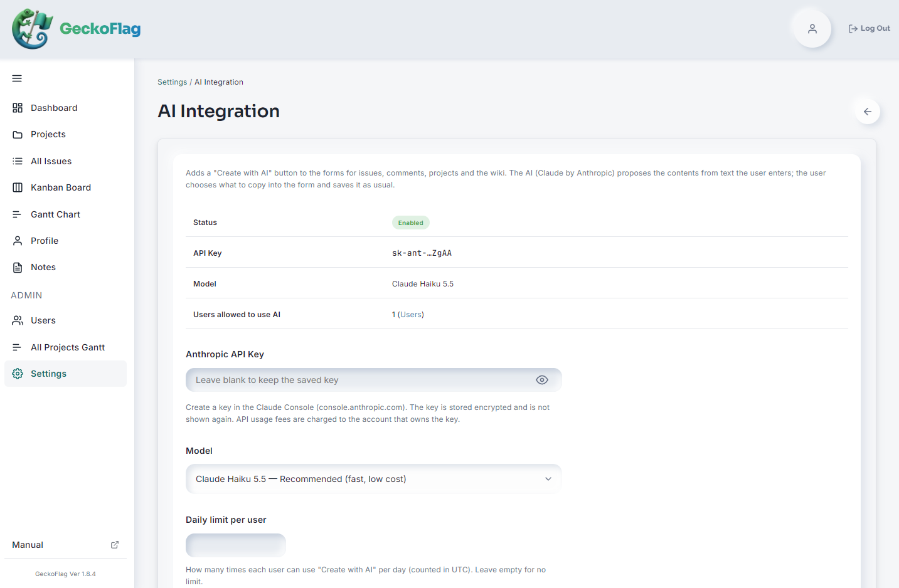
Task: Toggle API key visibility eye icon
Action: [542, 380]
